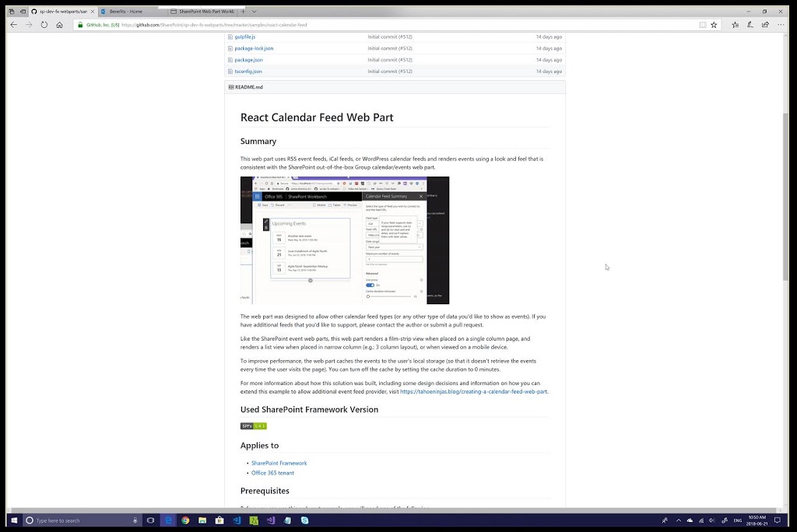This screenshot has width=797, height=532.
Task: Open File Explorer from the taskbar
Action: tap(202, 520)
